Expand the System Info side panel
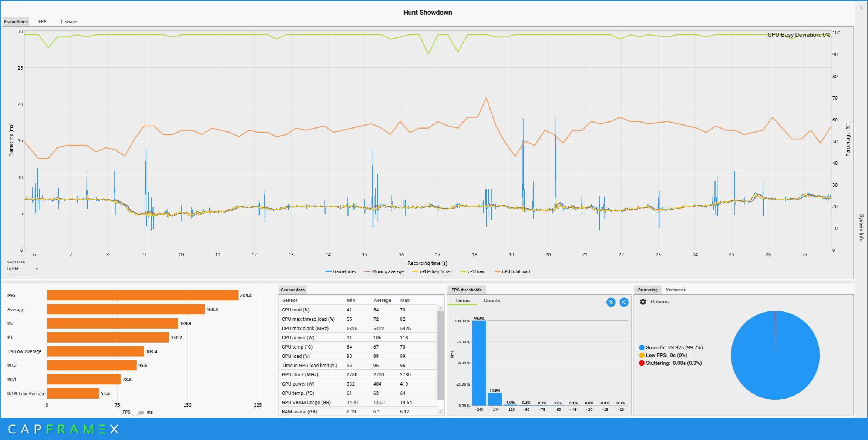This screenshot has height=440, width=868. click(x=861, y=228)
